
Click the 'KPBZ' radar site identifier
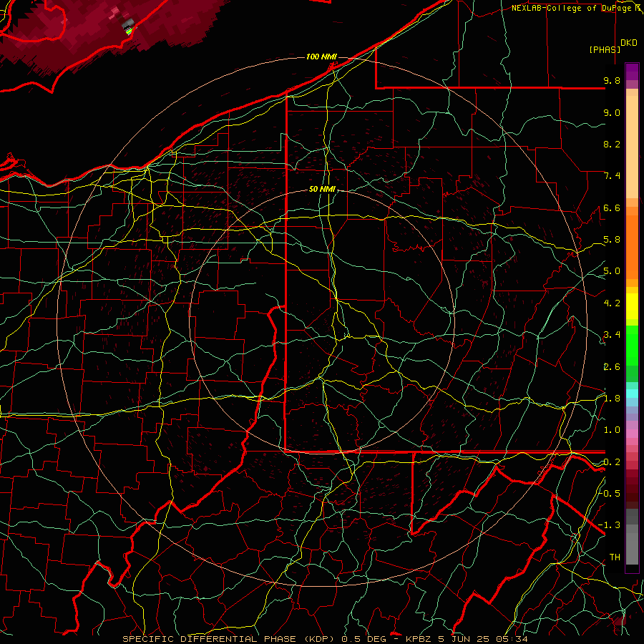(419, 639)
